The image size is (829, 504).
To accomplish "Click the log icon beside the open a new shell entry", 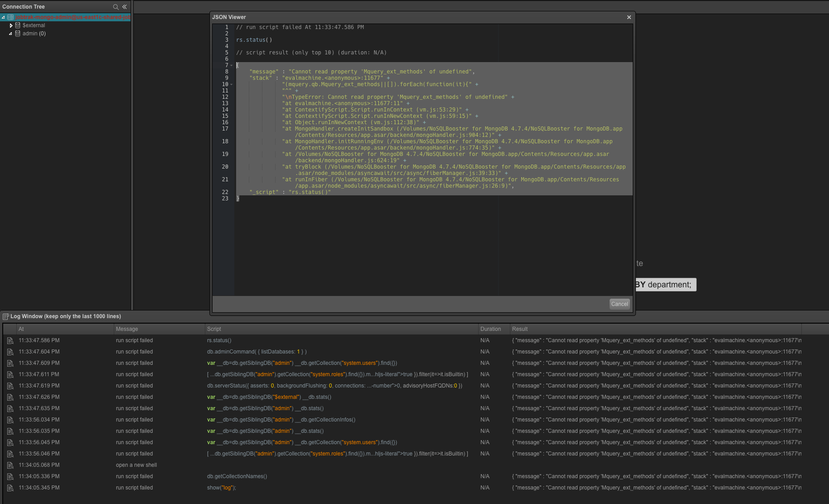I will click(x=10, y=465).
